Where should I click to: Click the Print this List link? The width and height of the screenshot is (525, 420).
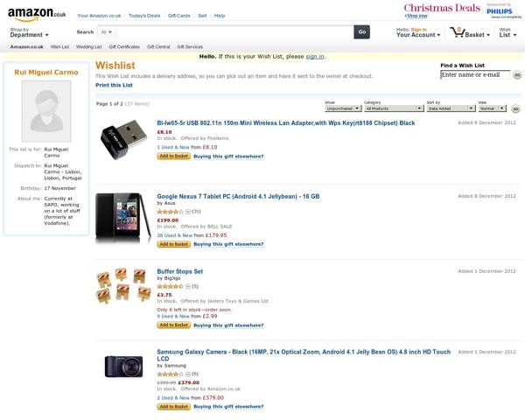(114, 85)
